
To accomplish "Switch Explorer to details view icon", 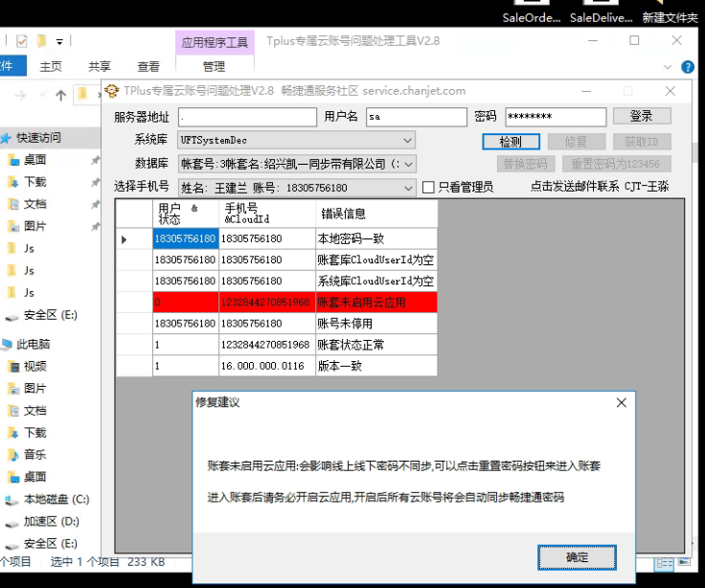I will pyautogui.click(x=665, y=564).
